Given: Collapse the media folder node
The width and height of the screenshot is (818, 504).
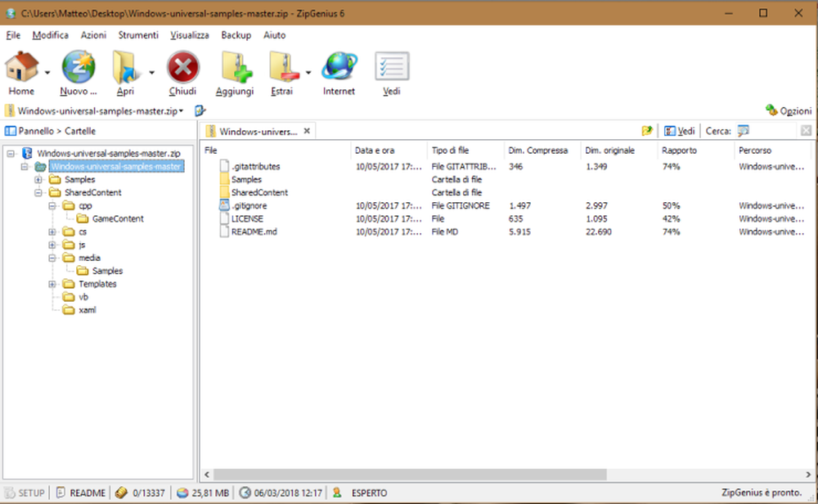Looking at the screenshot, I should tap(52, 258).
